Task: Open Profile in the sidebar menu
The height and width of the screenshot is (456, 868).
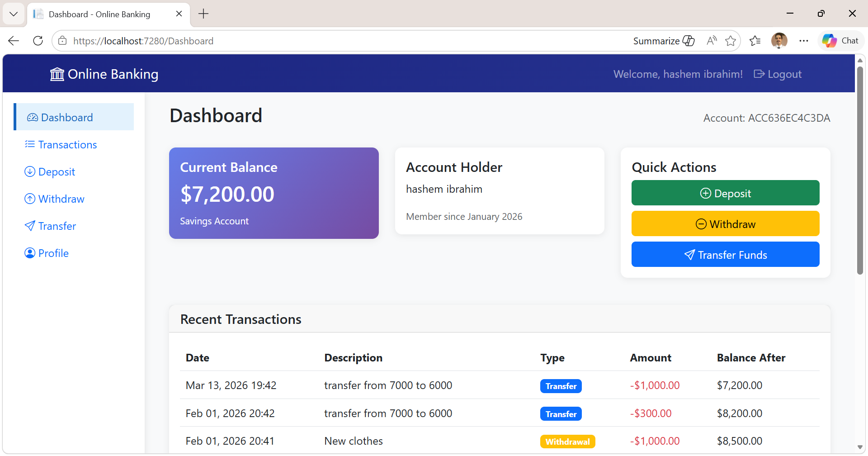Action: tap(74, 253)
